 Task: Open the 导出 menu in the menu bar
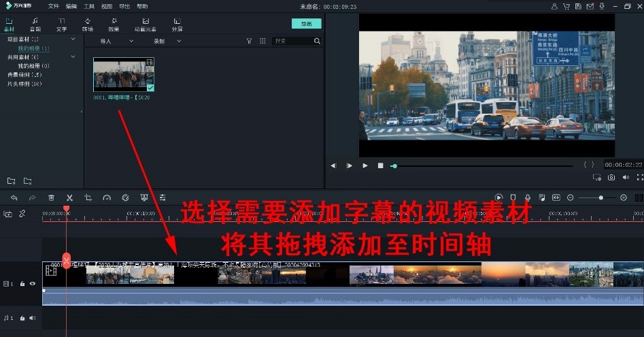pyautogui.click(x=124, y=6)
